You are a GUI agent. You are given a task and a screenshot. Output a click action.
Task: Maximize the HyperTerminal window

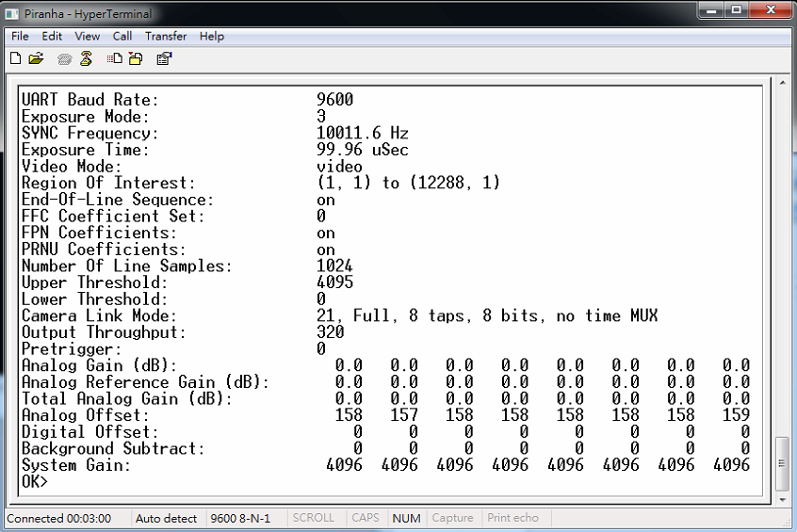pyautogui.click(x=737, y=9)
